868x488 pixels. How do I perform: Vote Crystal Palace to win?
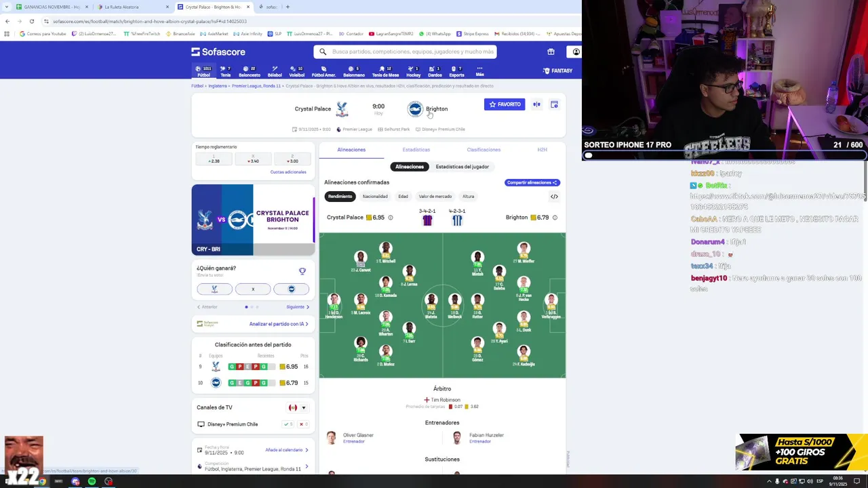click(214, 289)
